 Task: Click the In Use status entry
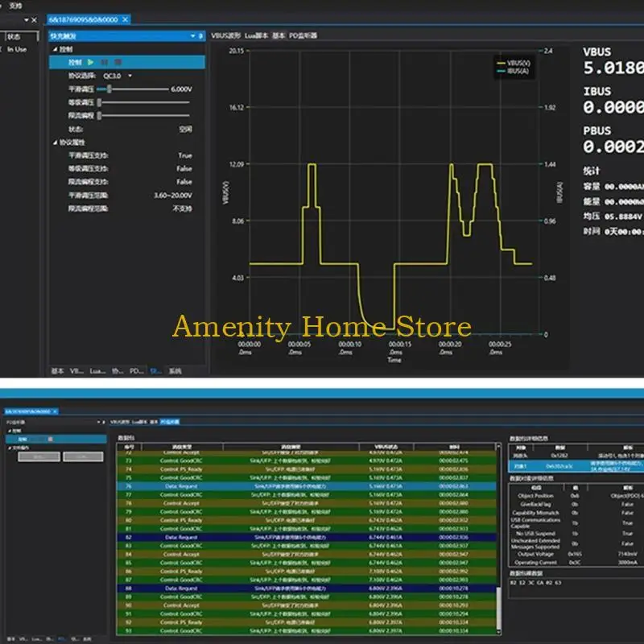click(x=17, y=49)
